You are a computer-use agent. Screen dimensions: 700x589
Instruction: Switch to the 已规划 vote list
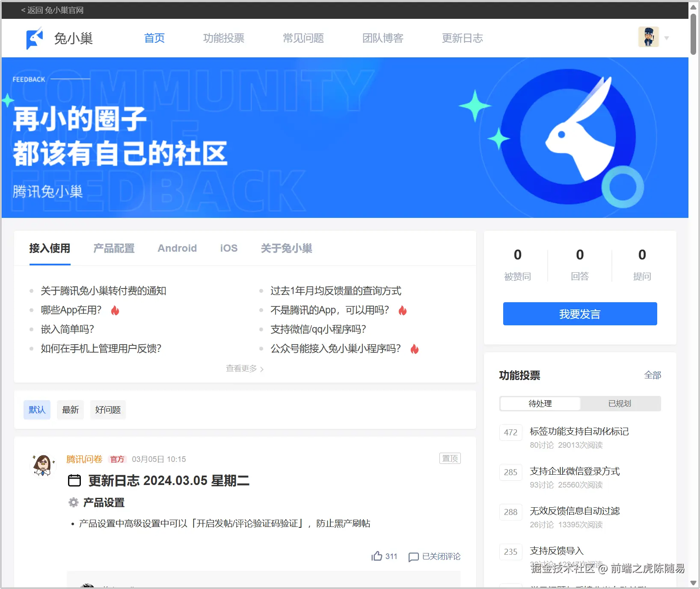coord(619,403)
